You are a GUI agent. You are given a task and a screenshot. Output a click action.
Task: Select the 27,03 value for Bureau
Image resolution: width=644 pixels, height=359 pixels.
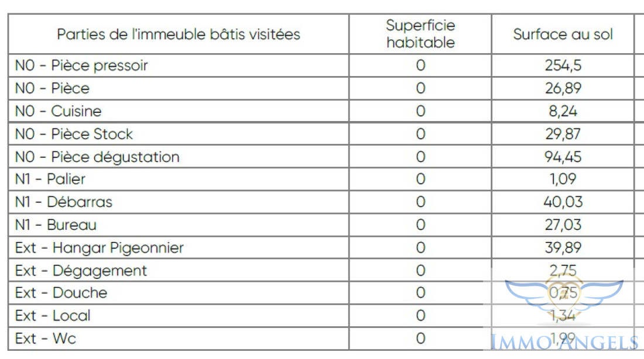(x=563, y=225)
